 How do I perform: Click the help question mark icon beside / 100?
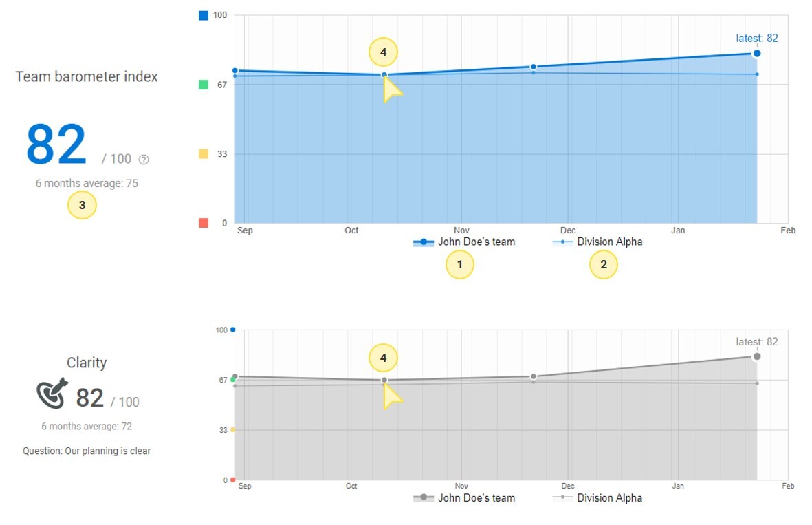[144, 160]
